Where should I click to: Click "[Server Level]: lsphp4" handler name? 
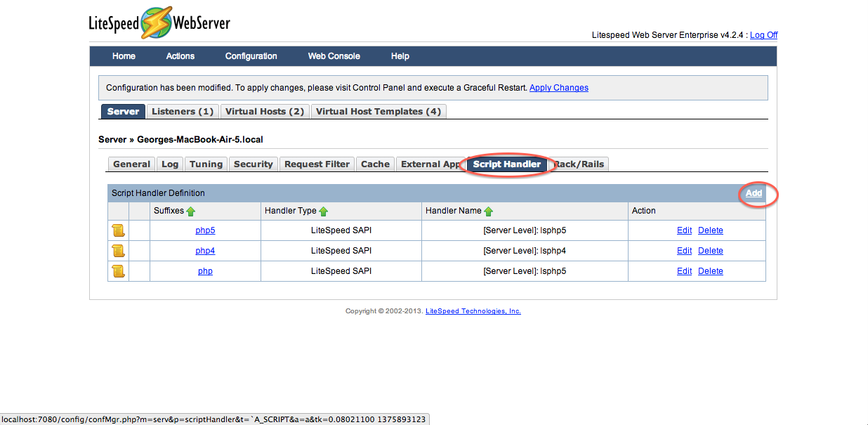tap(525, 251)
